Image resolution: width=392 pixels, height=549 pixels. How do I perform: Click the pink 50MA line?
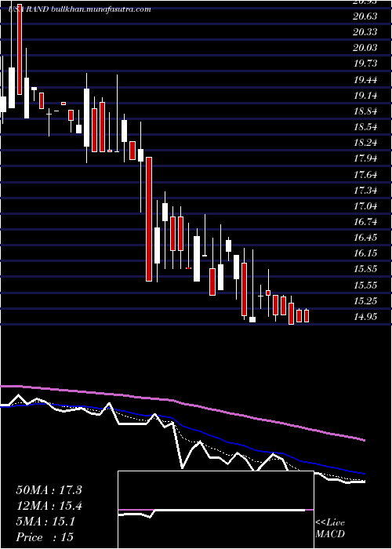click(x=182, y=402)
